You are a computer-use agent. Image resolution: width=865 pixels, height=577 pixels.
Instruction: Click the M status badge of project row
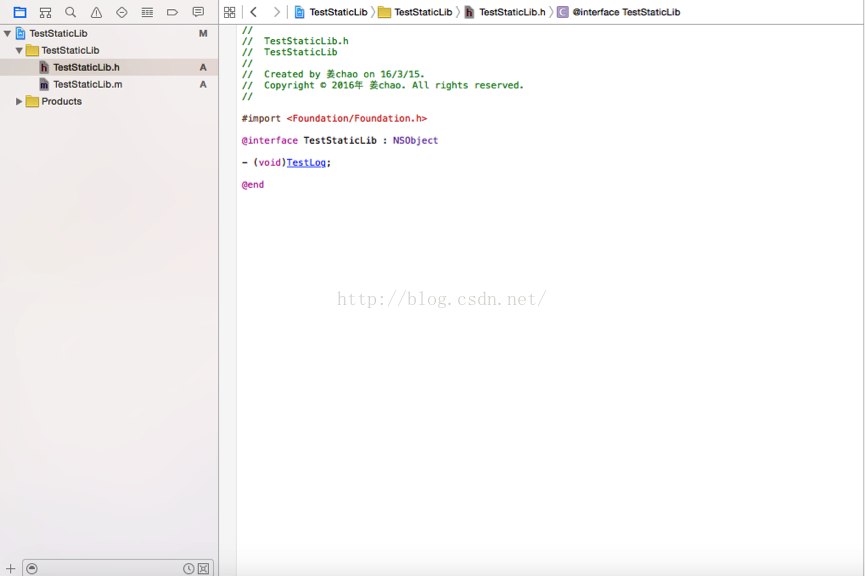pos(203,34)
